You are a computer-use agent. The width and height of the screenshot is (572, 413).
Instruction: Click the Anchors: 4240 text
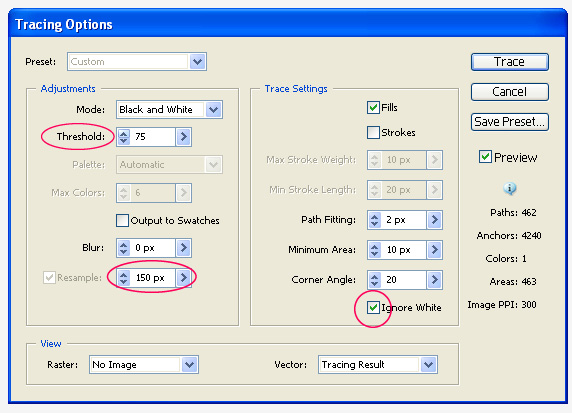[x=509, y=236]
